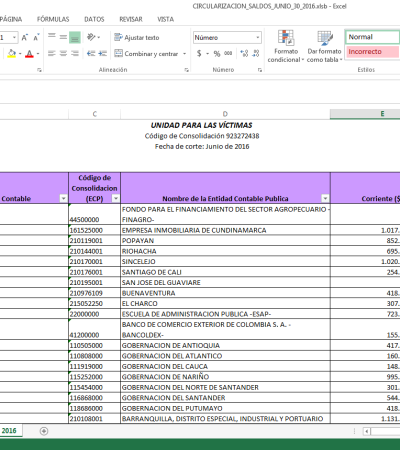The image size is (400, 450).
Task: Expand the Combinar y centrar dropdown arrow
Action: click(184, 54)
